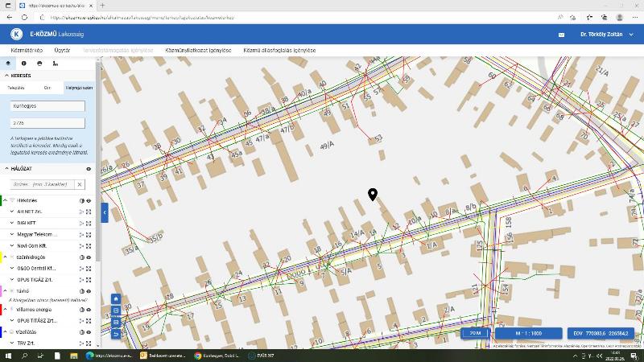Click the E-KÖZMŰ logo icon
The width and height of the screenshot is (644, 362).
click(16, 34)
